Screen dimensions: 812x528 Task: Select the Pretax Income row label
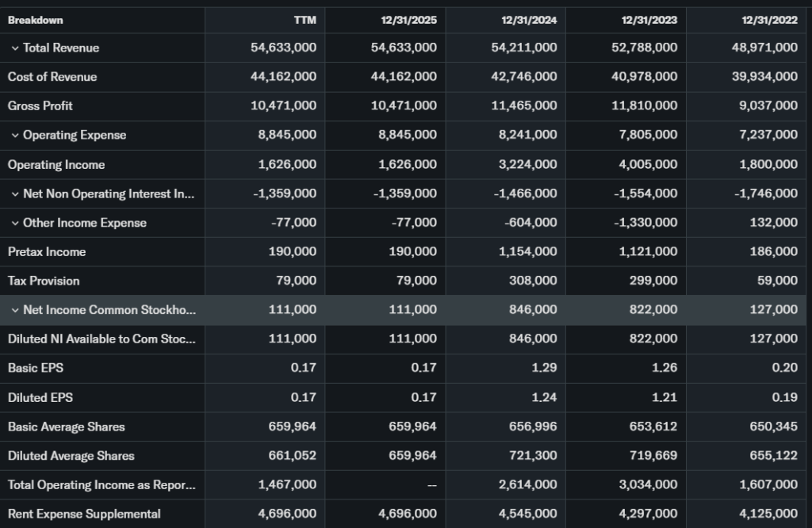click(47, 252)
